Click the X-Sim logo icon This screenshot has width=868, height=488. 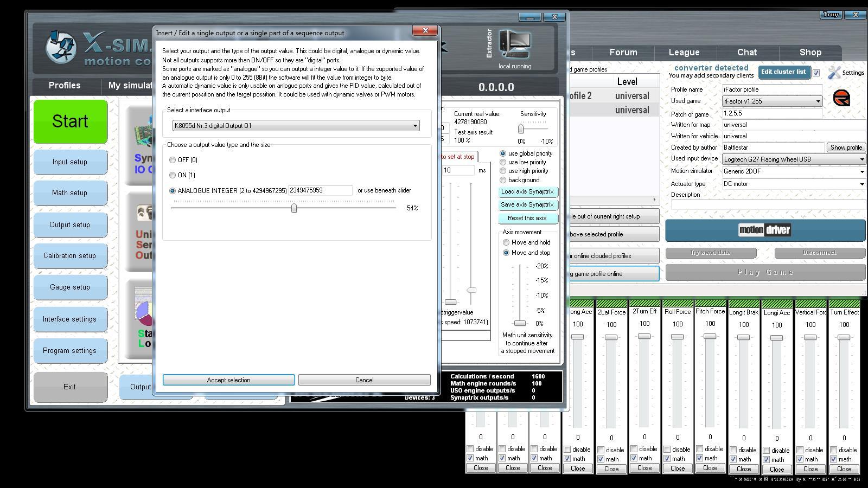[61, 47]
